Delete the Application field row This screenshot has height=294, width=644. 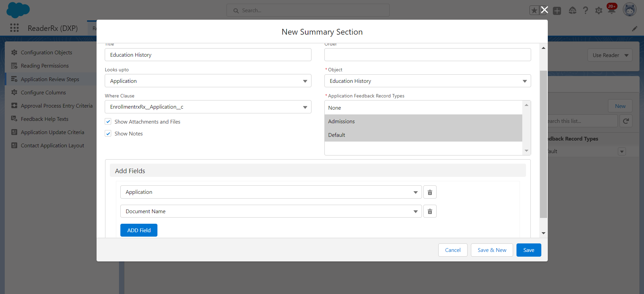[x=430, y=192]
